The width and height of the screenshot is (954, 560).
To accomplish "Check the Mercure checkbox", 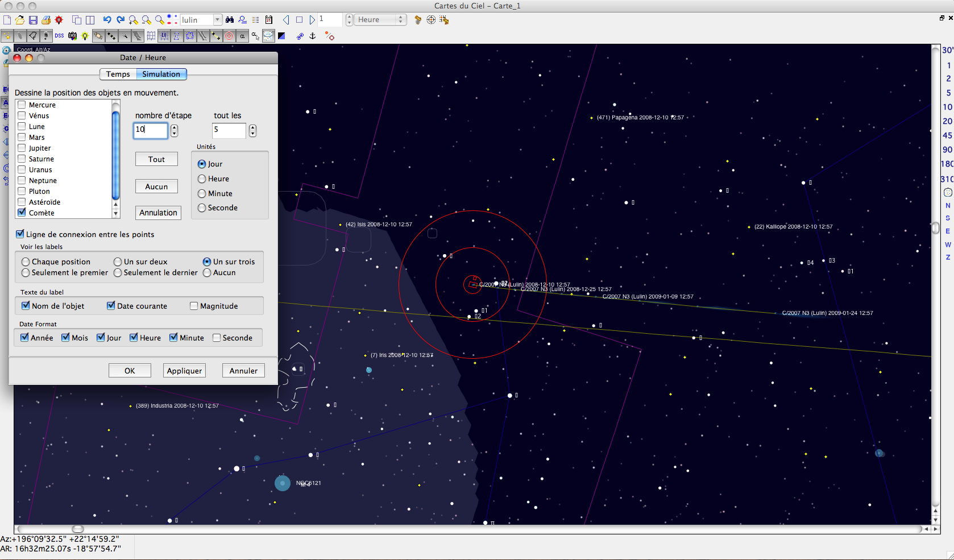I will (x=22, y=105).
